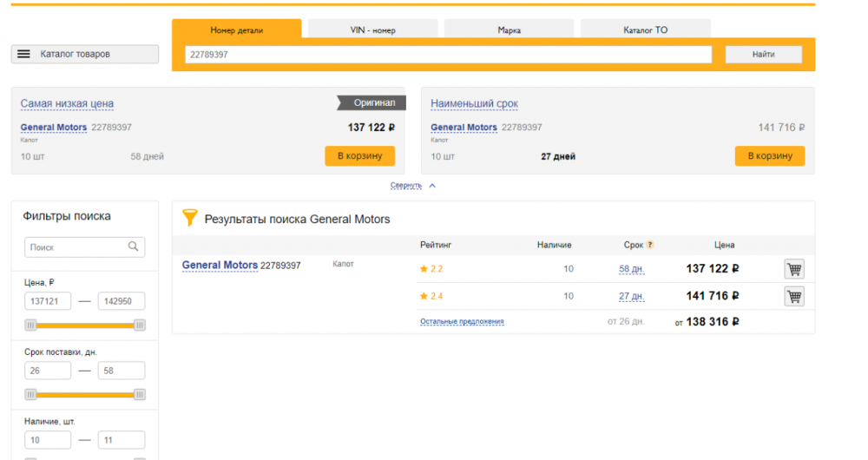Click the star icon of rating 2.4
The width and height of the screenshot is (868, 460).
[424, 296]
